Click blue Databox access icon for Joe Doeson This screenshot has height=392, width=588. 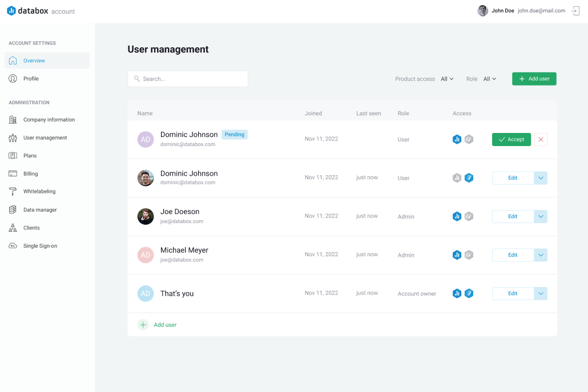[457, 216]
